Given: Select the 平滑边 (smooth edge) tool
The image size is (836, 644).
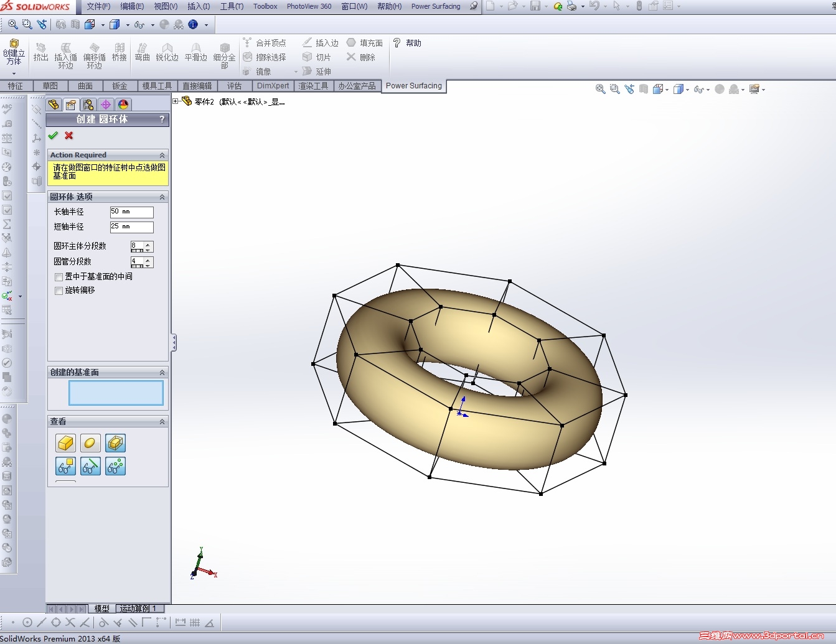Looking at the screenshot, I should 195,52.
